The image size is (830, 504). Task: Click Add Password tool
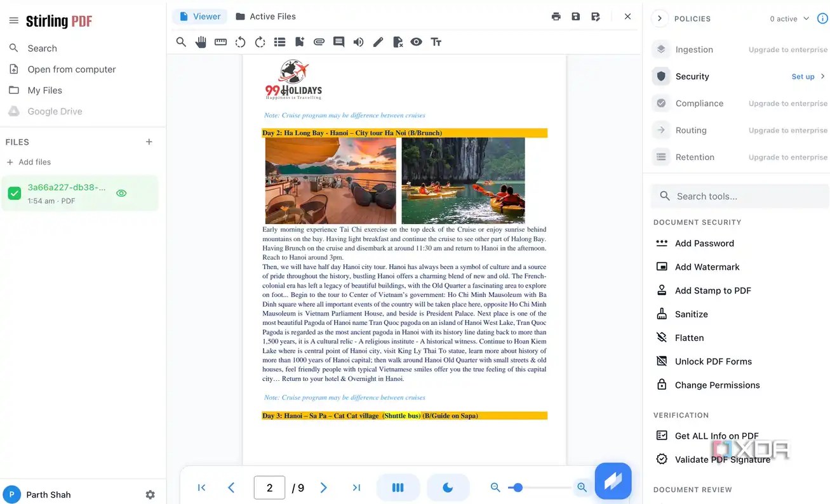pyautogui.click(x=704, y=243)
